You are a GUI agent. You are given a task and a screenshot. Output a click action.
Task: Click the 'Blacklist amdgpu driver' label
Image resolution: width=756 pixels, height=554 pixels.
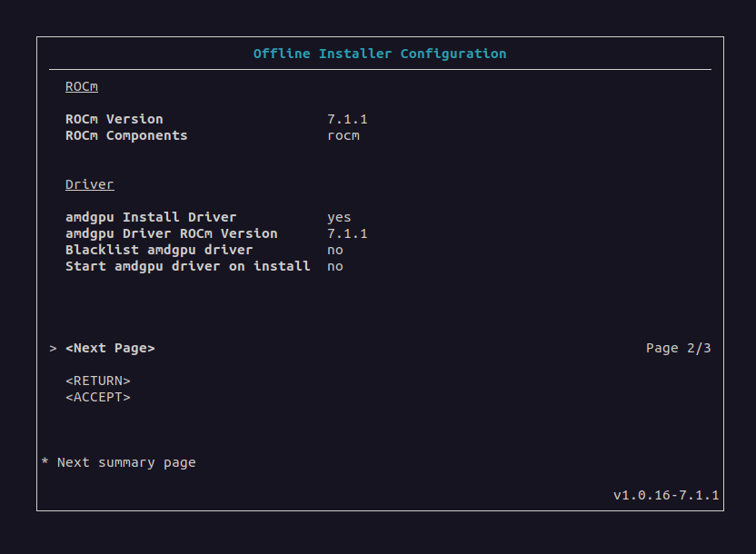pyautogui.click(x=159, y=250)
